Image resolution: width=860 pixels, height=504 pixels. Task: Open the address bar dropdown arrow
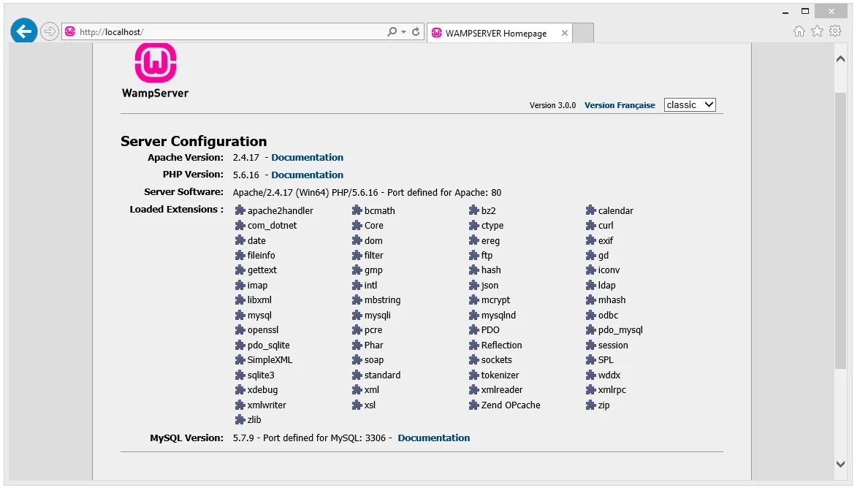pyautogui.click(x=403, y=32)
